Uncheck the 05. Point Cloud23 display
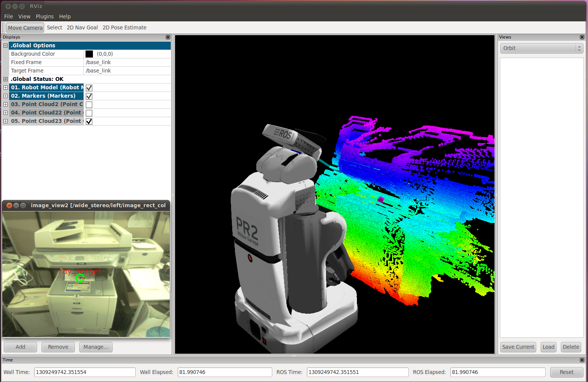588x382 pixels. coord(89,121)
